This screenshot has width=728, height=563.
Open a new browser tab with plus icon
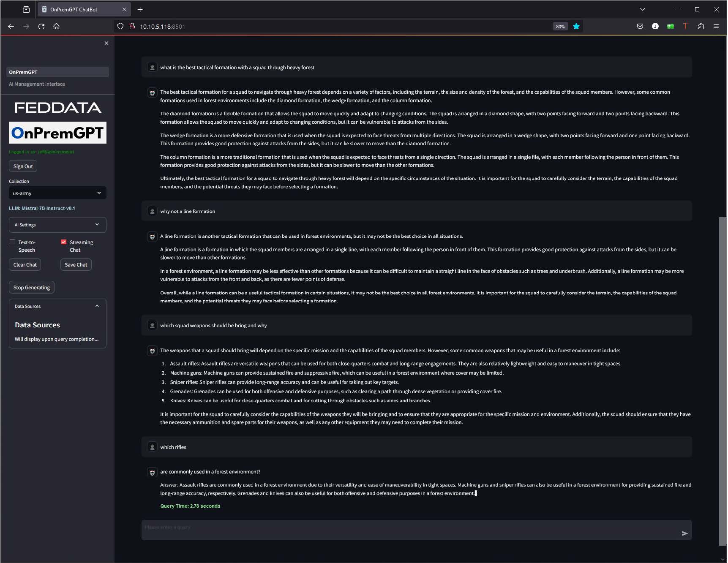click(x=140, y=9)
